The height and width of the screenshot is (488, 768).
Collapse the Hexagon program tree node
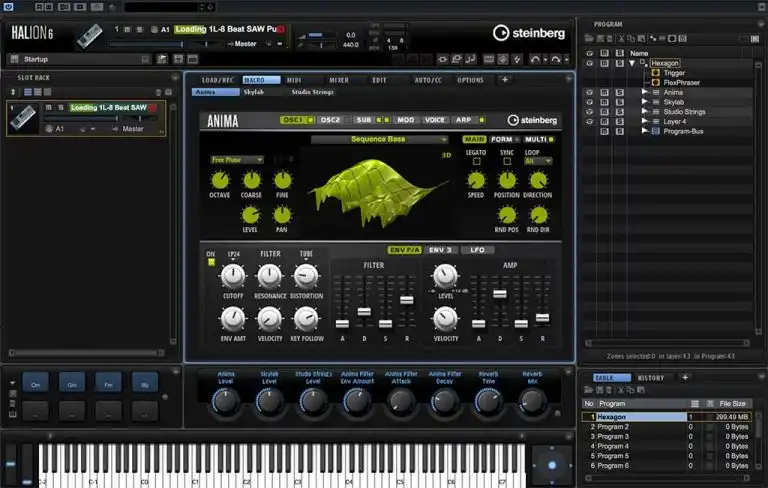[x=632, y=63]
